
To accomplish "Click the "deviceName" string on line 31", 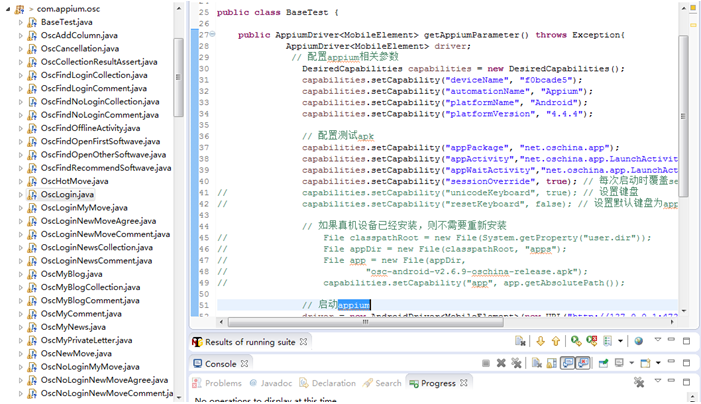I will (x=477, y=80).
